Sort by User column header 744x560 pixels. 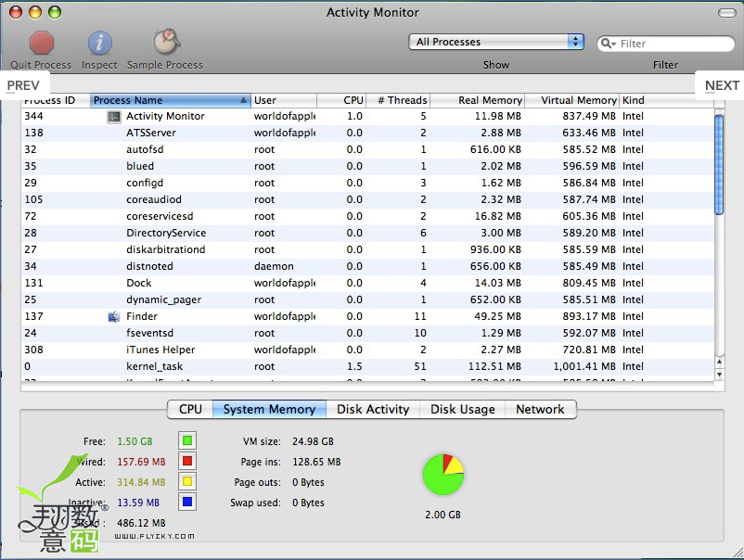[x=284, y=100]
